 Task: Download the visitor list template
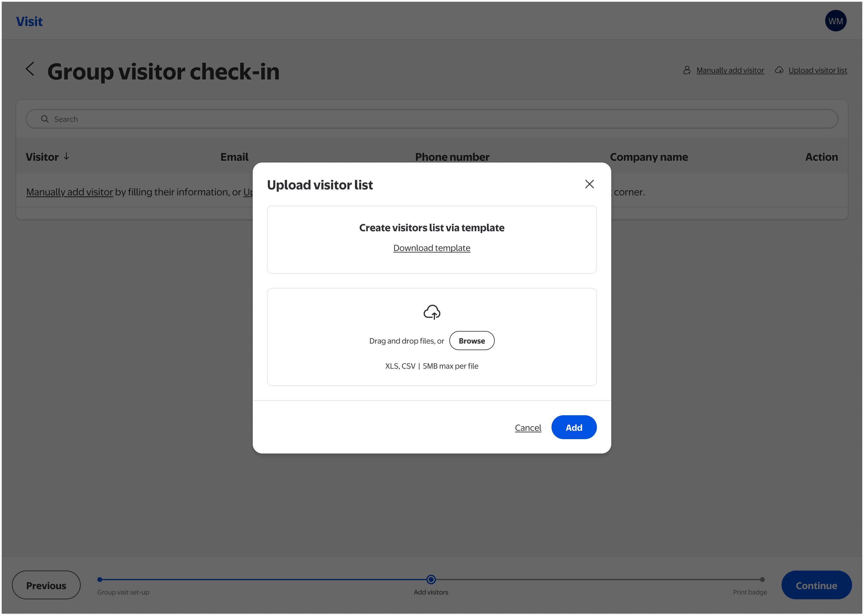point(432,248)
